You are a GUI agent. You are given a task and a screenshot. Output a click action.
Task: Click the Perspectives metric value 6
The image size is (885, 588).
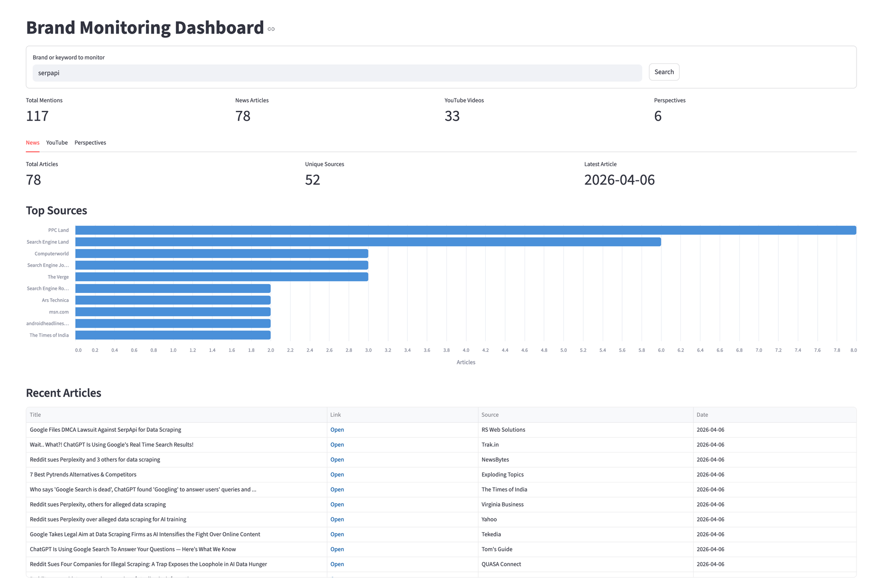click(658, 116)
